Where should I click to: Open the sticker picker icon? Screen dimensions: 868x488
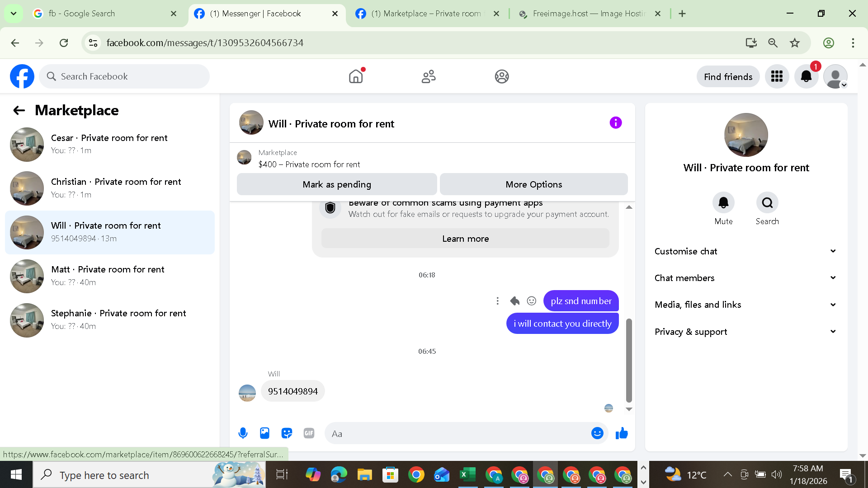pos(287,433)
